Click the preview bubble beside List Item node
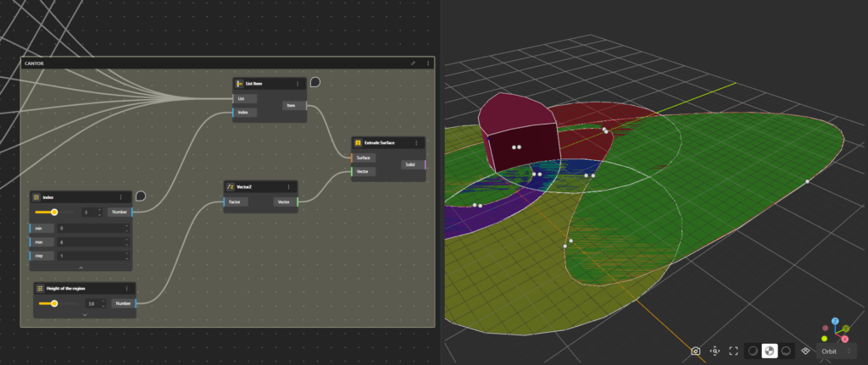The width and height of the screenshot is (868, 365). click(314, 83)
